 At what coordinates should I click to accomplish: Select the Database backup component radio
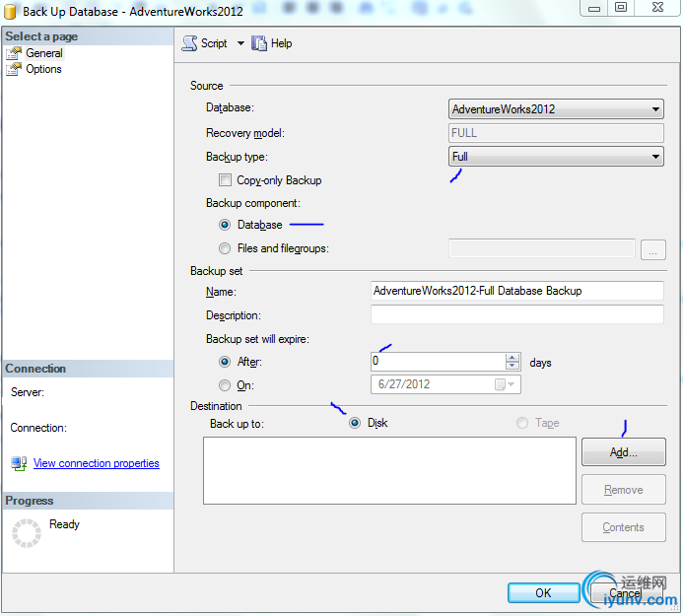click(x=225, y=225)
